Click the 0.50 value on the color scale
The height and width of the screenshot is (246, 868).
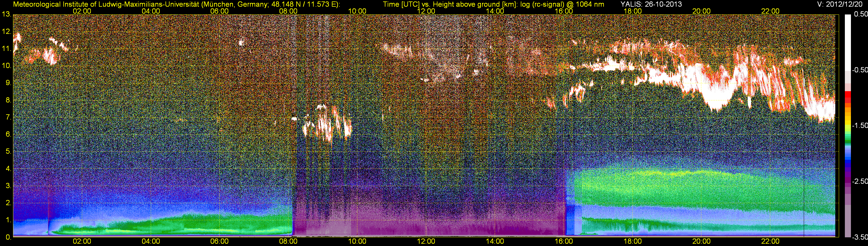pyautogui.click(x=861, y=14)
